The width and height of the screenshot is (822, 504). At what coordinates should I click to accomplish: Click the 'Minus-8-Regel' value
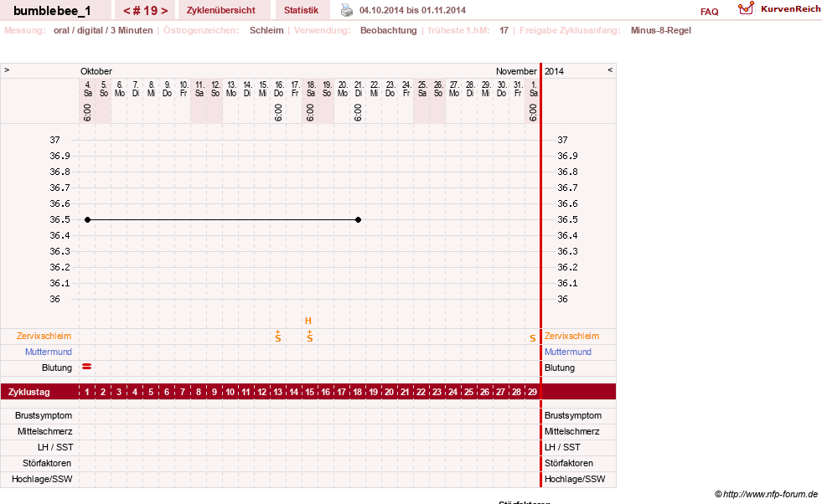(x=660, y=30)
